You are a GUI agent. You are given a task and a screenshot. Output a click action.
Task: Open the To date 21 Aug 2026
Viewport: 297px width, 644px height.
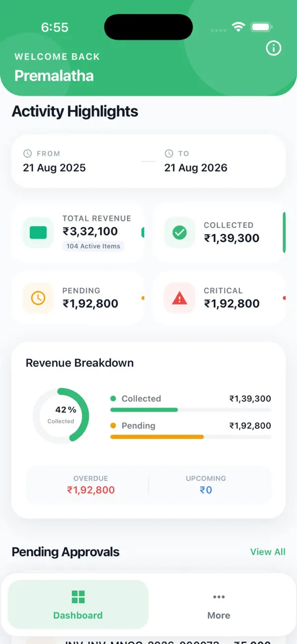pos(196,168)
